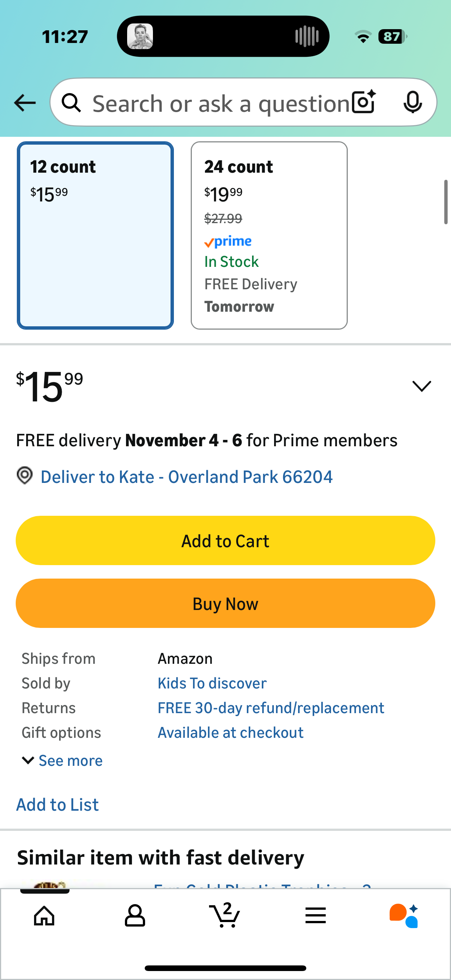Screen dimensions: 451x980
Task: Open the Rufus AI assistant icon
Action: click(404, 915)
